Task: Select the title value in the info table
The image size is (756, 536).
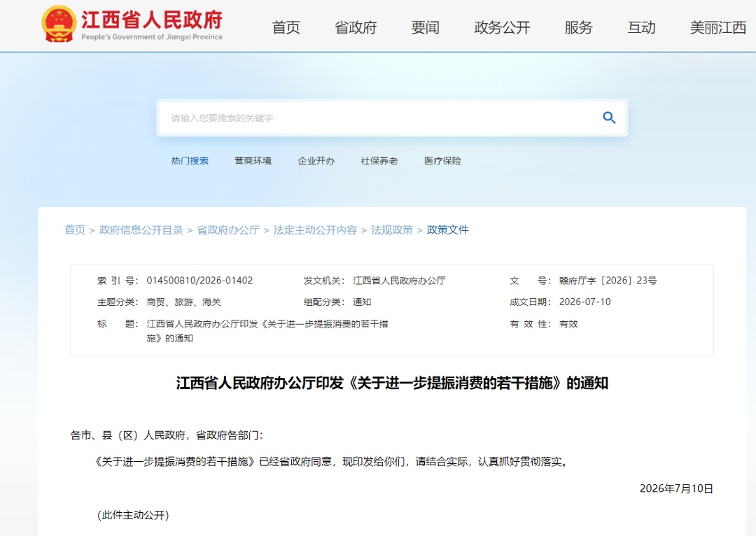Action: point(267,331)
